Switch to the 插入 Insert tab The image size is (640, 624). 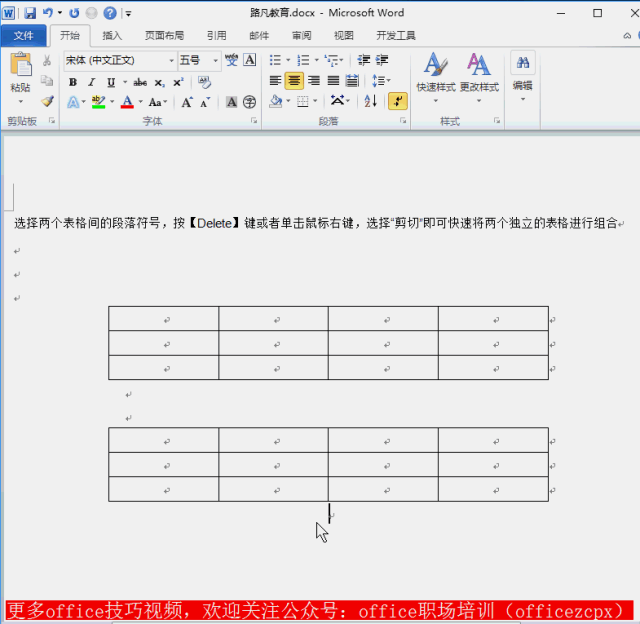coord(112,36)
